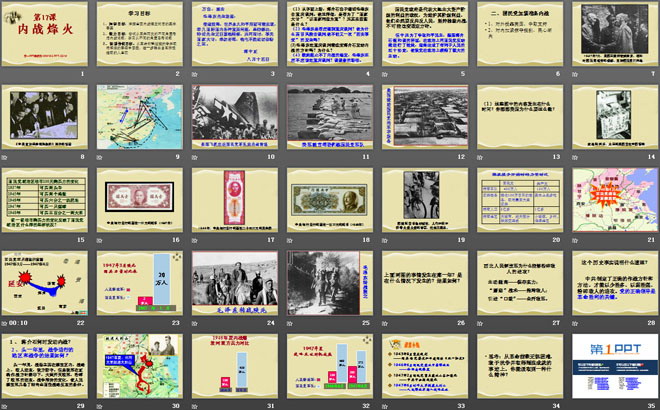660x410 pixels.
Task: Select slide 8 signing photo thumbnail
Action: (x=45, y=117)
